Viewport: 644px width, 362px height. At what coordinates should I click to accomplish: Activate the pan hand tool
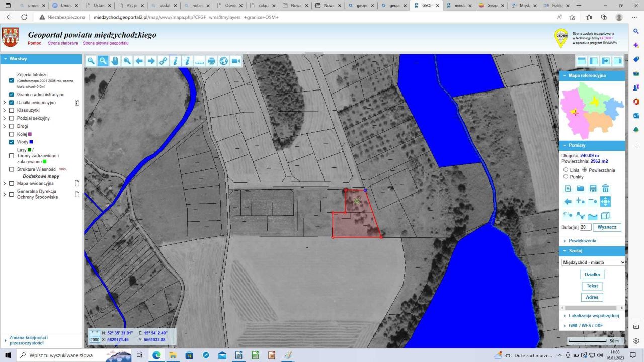pyautogui.click(x=115, y=61)
